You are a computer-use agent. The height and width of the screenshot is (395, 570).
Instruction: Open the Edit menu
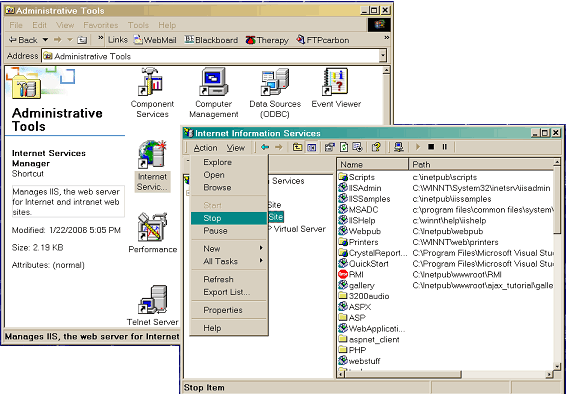pyautogui.click(x=39, y=25)
